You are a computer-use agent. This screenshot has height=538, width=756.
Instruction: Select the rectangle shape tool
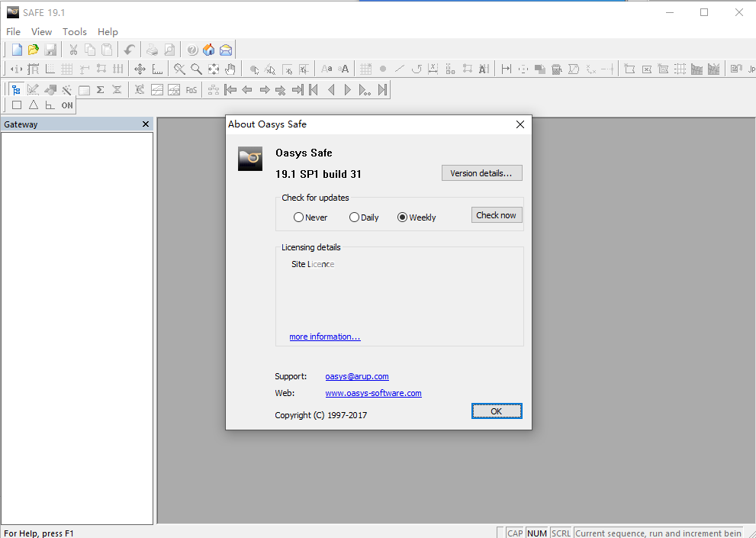point(17,105)
